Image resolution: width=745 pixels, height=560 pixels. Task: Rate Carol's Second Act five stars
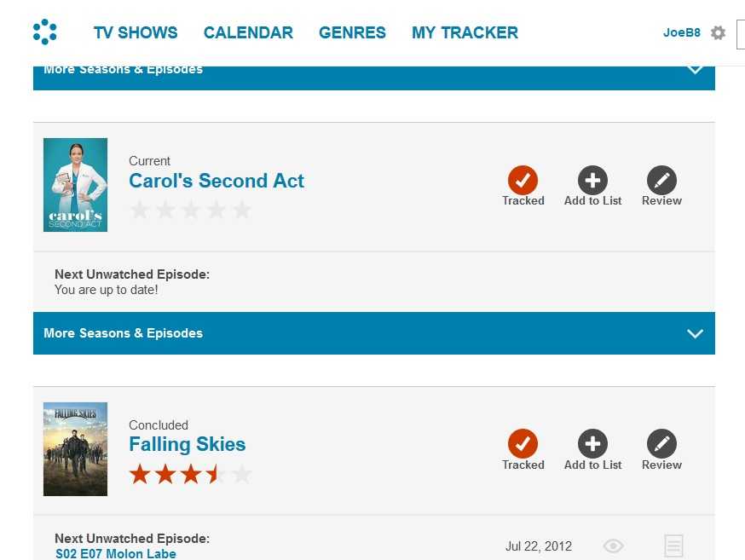(242, 210)
